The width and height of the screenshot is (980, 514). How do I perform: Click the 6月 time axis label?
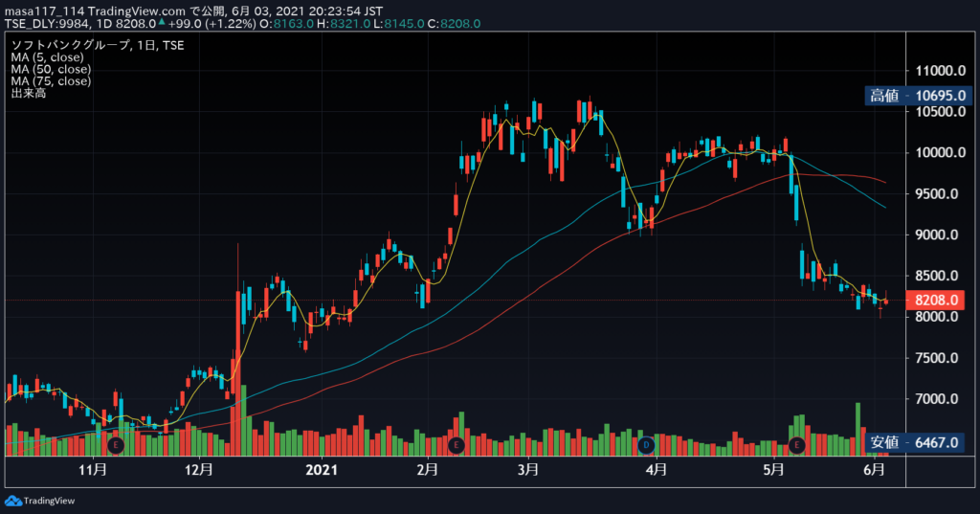[x=875, y=470]
